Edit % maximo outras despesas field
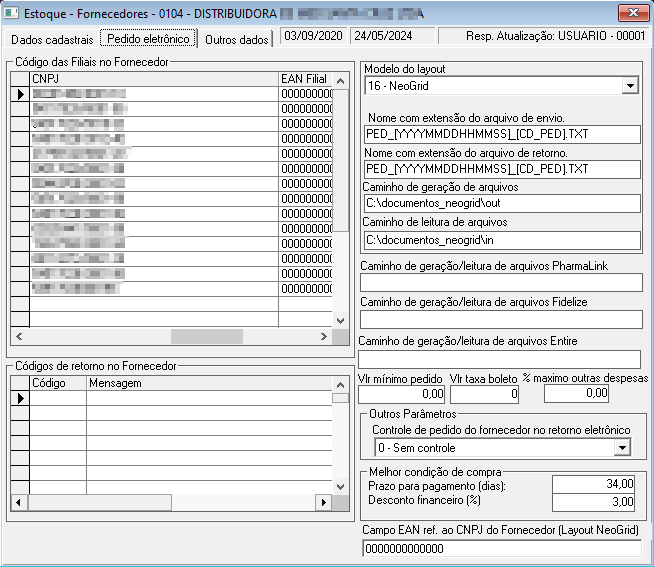The width and height of the screenshot is (654, 567). click(x=576, y=393)
